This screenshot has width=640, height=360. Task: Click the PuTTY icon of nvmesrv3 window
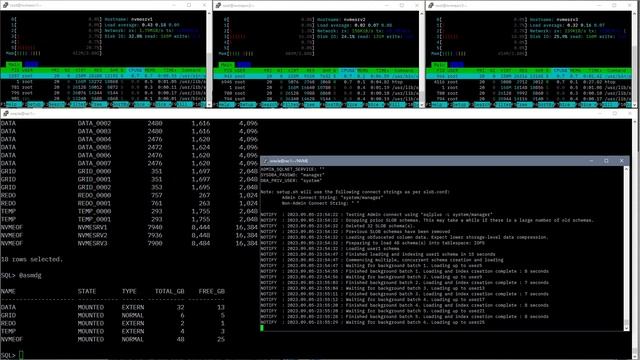click(431, 5)
